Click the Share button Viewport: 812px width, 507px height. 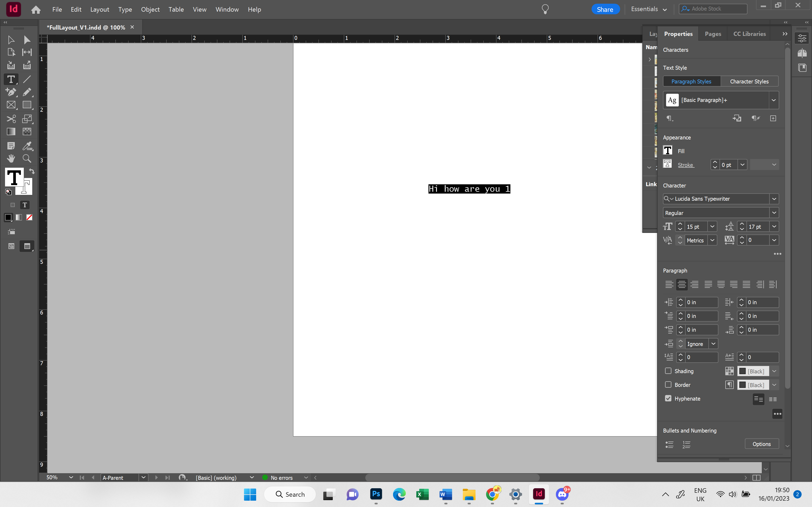(605, 10)
